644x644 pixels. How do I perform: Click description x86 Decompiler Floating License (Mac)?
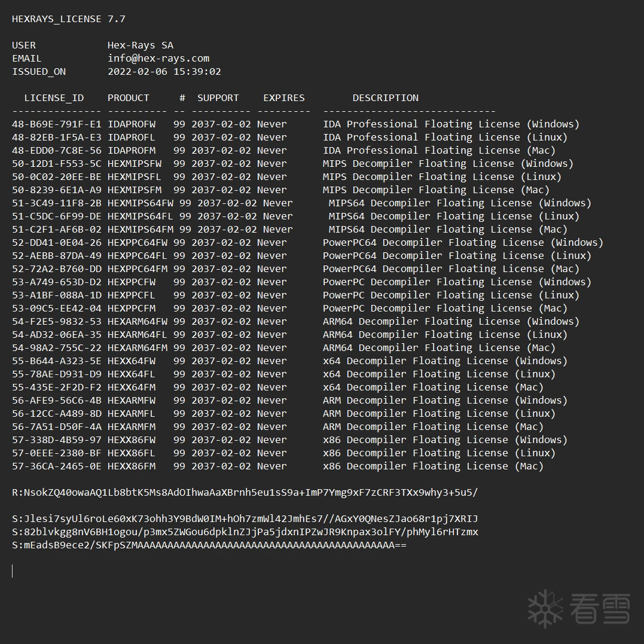click(x=434, y=466)
